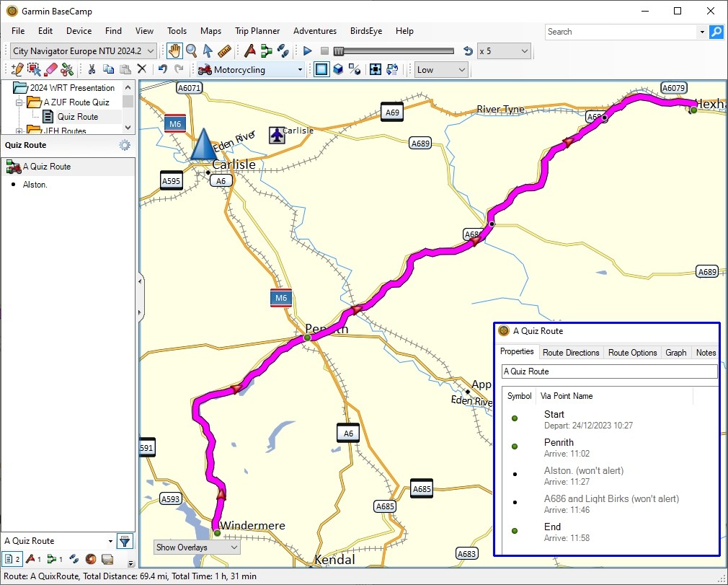Open the BirdsEye menu
728x585 pixels.
coord(366,31)
